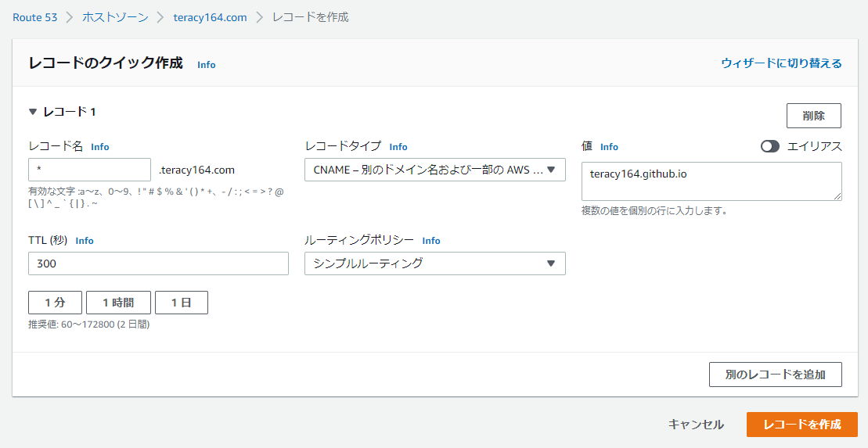Click the 複数の値を個別の行に入力します hint text
The height and width of the screenshot is (448, 868).
coord(654,211)
